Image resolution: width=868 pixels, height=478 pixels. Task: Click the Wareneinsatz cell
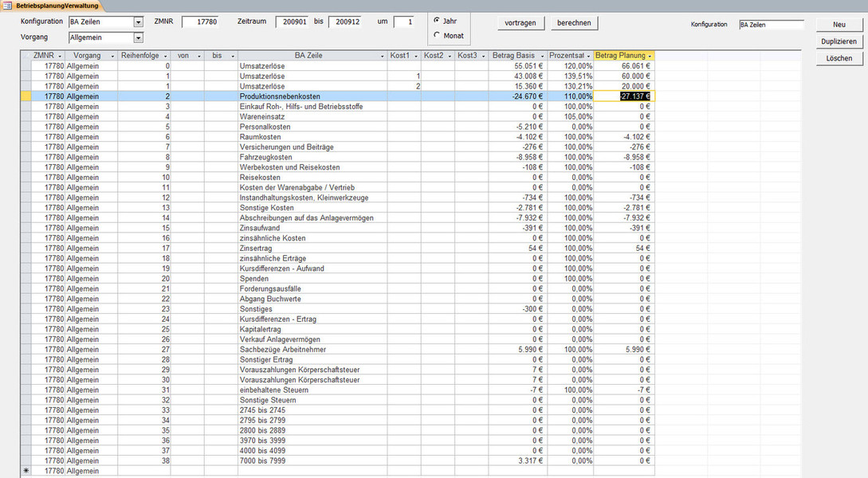click(x=312, y=117)
